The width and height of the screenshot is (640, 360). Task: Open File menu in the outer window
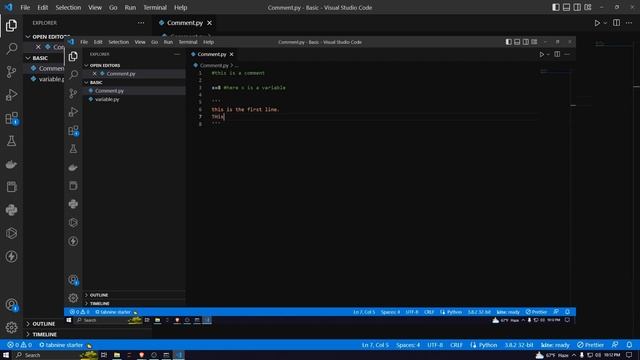coord(25,7)
